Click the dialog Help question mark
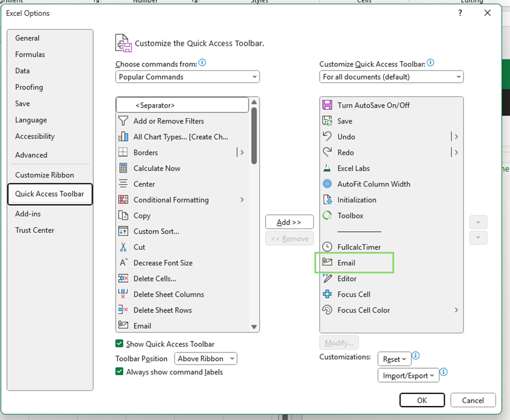 click(x=460, y=13)
